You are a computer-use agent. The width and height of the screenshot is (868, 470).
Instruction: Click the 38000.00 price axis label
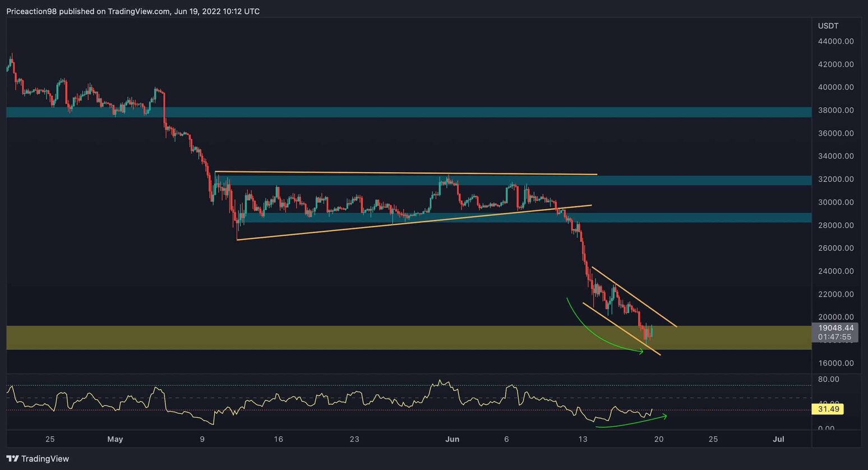836,110
